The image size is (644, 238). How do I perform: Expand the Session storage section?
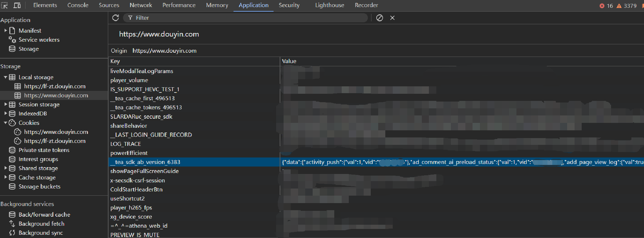(5, 104)
